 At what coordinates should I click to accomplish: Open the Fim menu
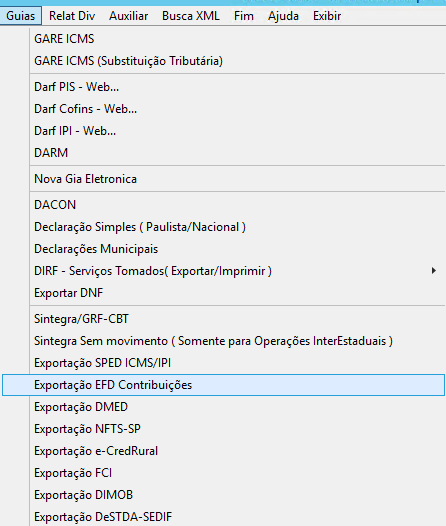pos(244,16)
